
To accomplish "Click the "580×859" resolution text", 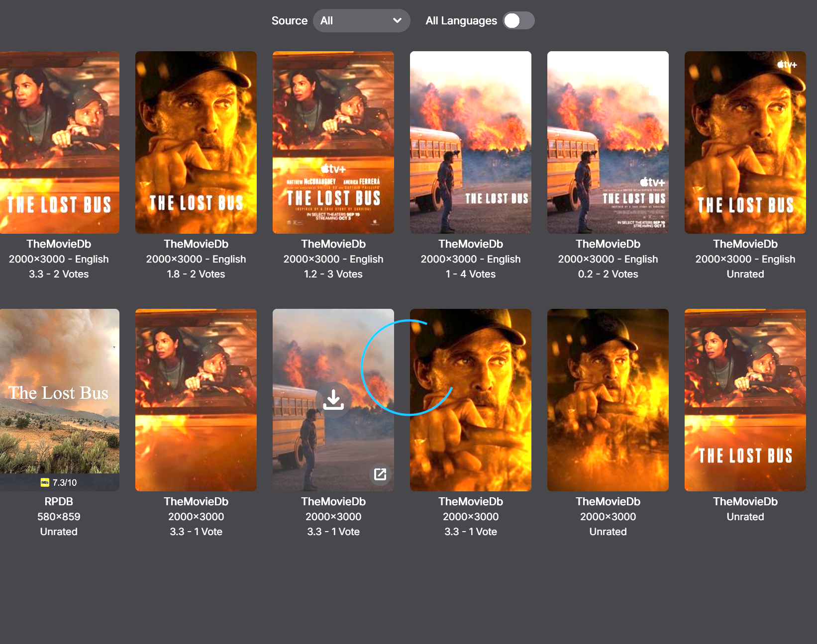I will pos(59,517).
